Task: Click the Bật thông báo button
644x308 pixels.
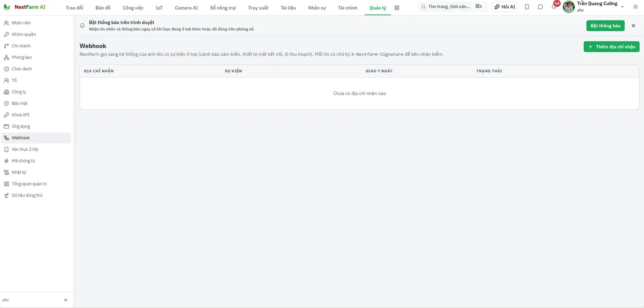Action: click(605, 26)
